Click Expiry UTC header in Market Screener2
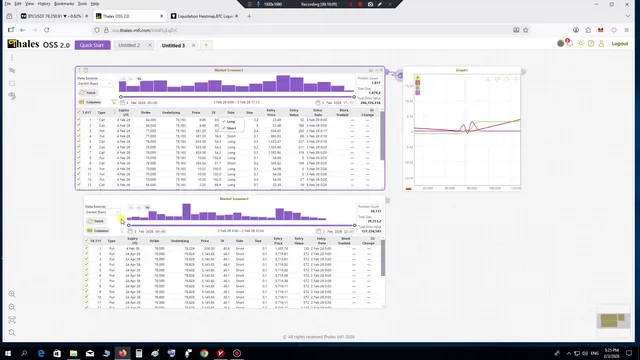Viewport: 640px width, 360px height. pyautogui.click(x=133, y=241)
